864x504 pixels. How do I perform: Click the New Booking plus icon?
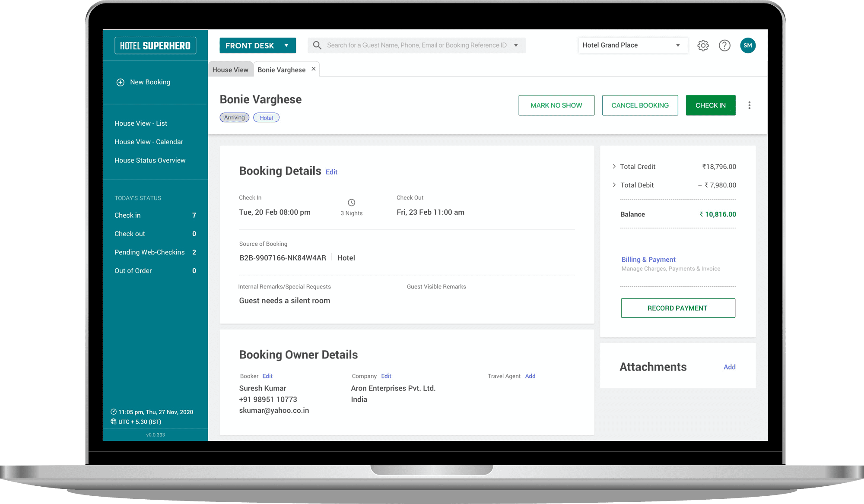pos(121,82)
